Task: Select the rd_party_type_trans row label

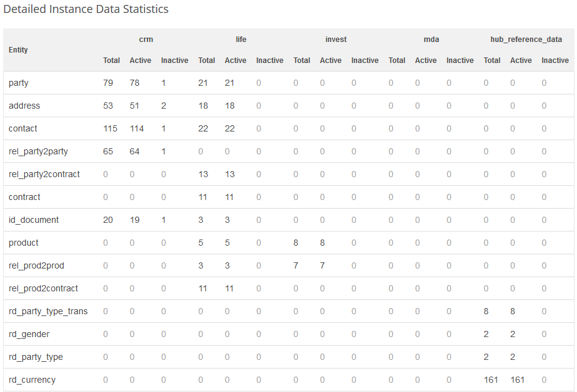Action: click(48, 311)
